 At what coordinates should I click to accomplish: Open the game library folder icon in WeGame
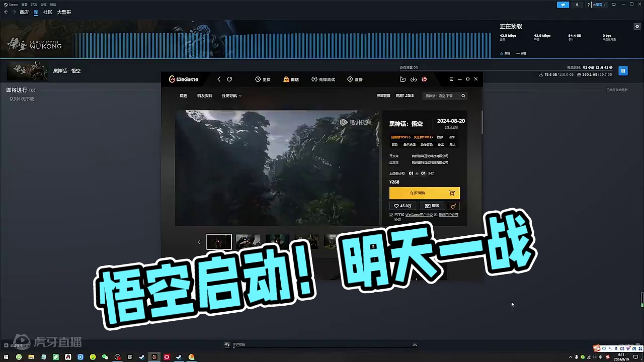coord(403,79)
